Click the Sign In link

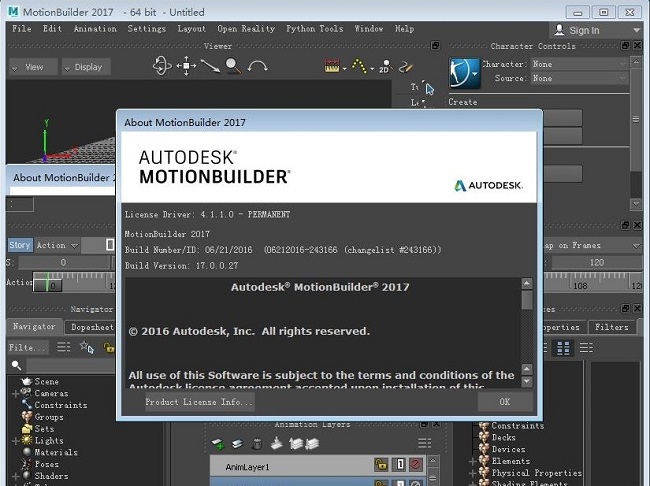[x=584, y=30]
